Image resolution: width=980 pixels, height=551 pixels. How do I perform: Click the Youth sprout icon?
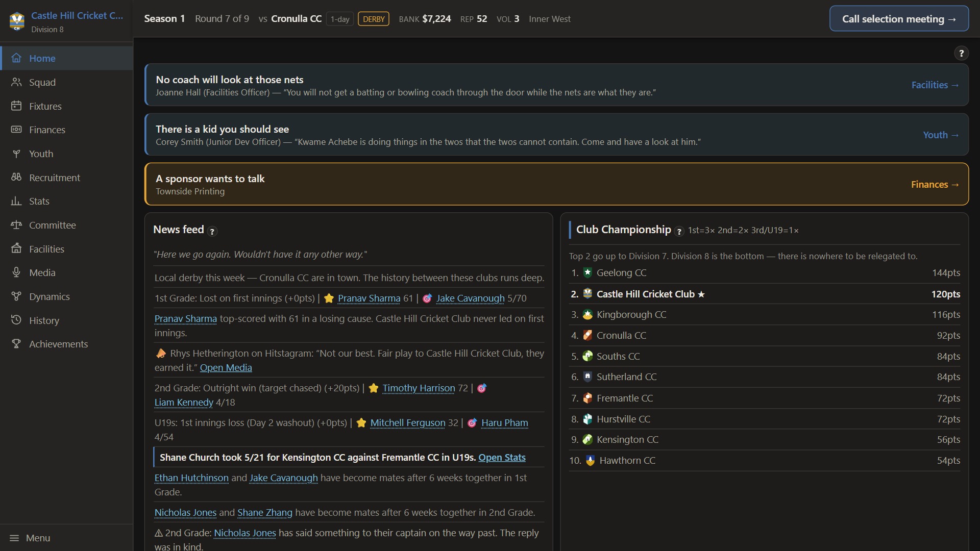click(16, 154)
